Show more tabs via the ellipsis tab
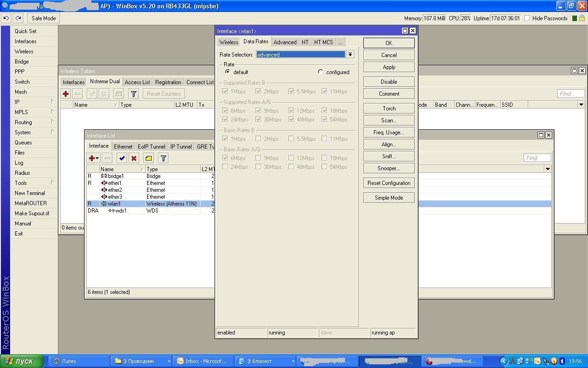The height and width of the screenshot is (368, 588). (x=340, y=42)
